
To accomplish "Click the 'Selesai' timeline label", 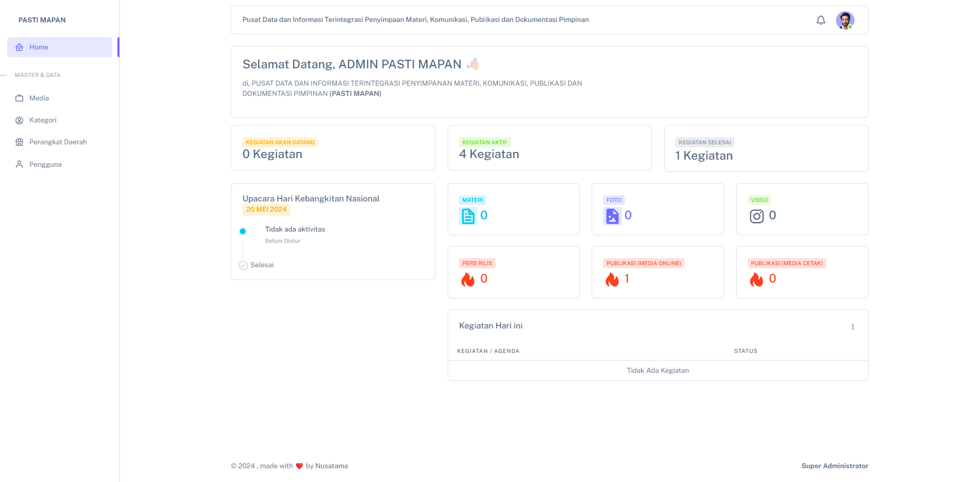I will [262, 265].
